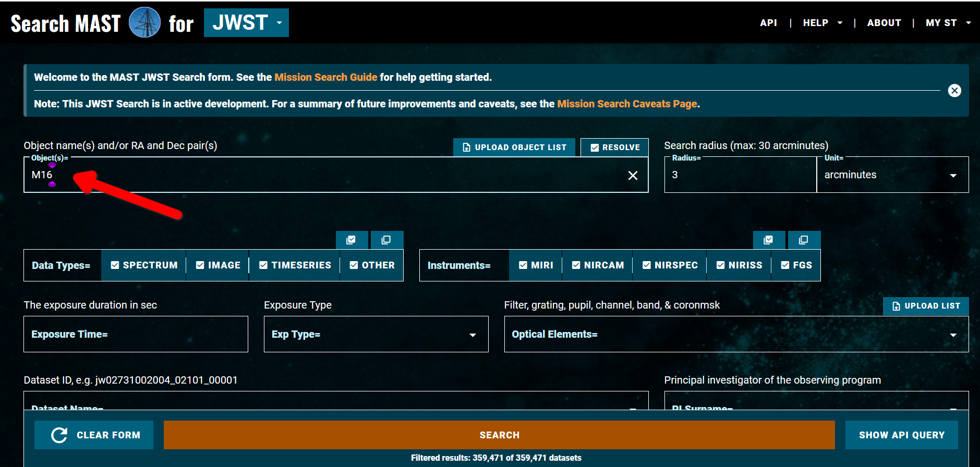The width and height of the screenshot is (980, 467).
Task: Clear the Object(s) field with the X icon
Action: (x=633, y=176)
